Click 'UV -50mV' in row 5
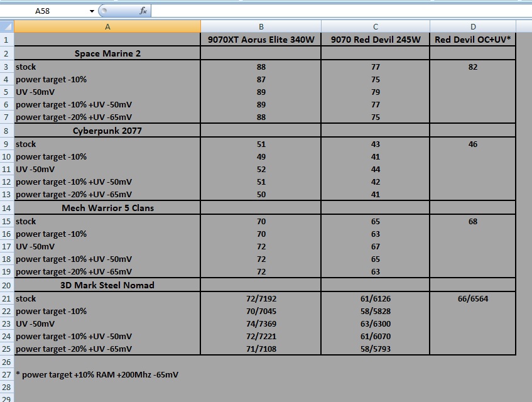The width and height of the screenshot is (532, 402). click(35, 92)
